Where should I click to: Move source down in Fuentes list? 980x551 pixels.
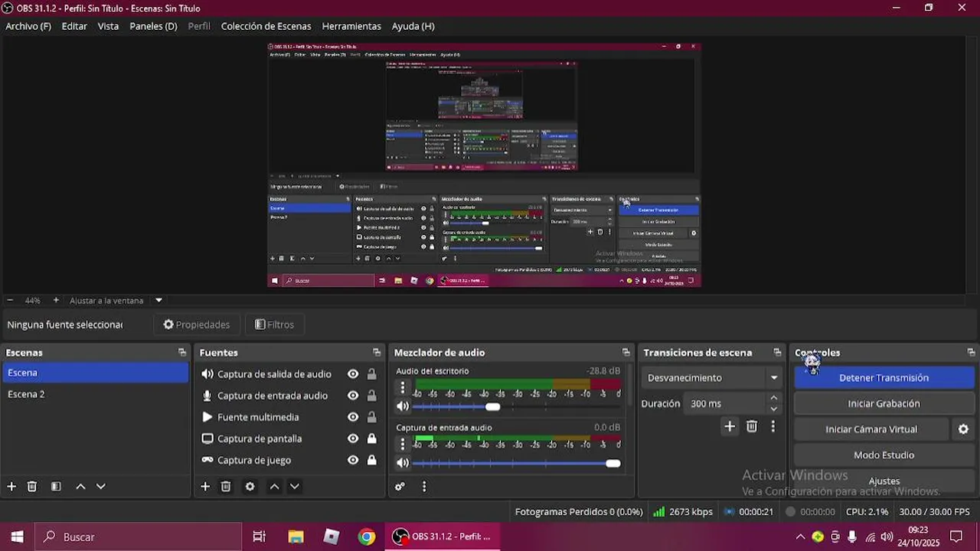[294, 486]
